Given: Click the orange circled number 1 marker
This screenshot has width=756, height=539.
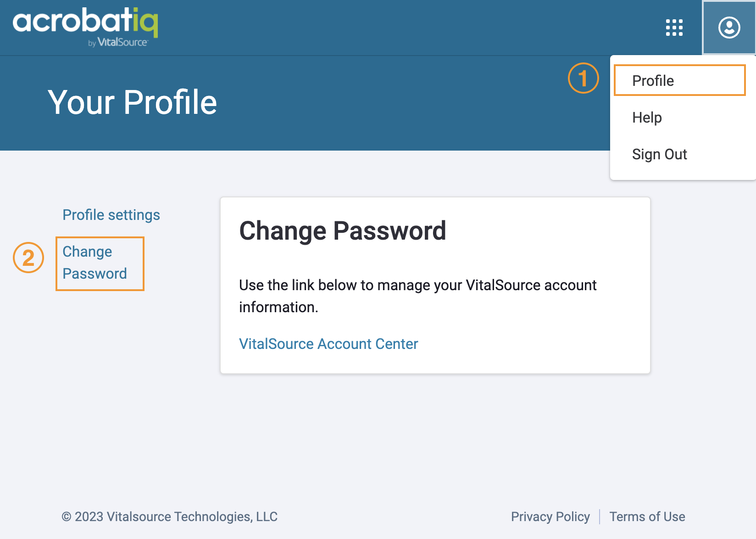Looking at the screenshot, I should (x=583, y=78).
